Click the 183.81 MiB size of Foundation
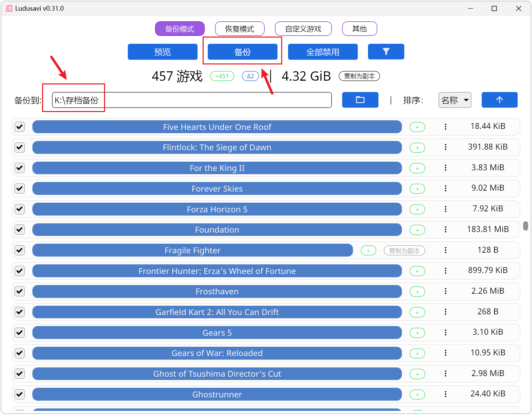This screenshot has width=532, height=415. [488, 229]
